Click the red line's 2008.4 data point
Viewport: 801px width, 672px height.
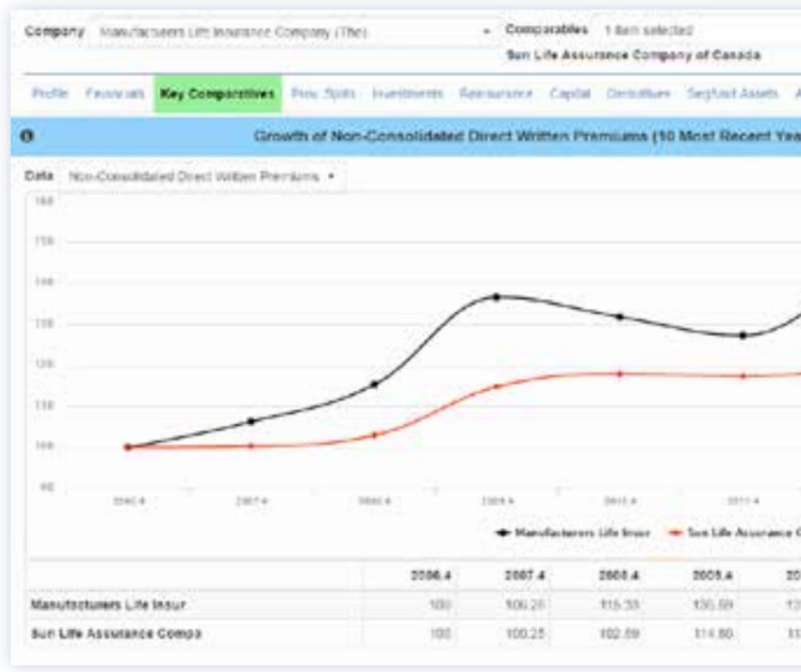pyautogui.click(x=375, y=436)
